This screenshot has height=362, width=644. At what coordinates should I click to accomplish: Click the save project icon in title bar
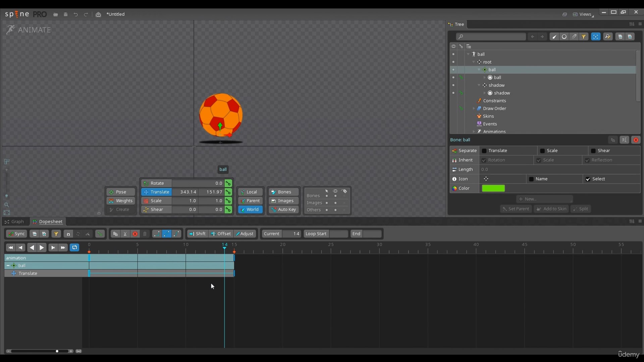(66, 14)
